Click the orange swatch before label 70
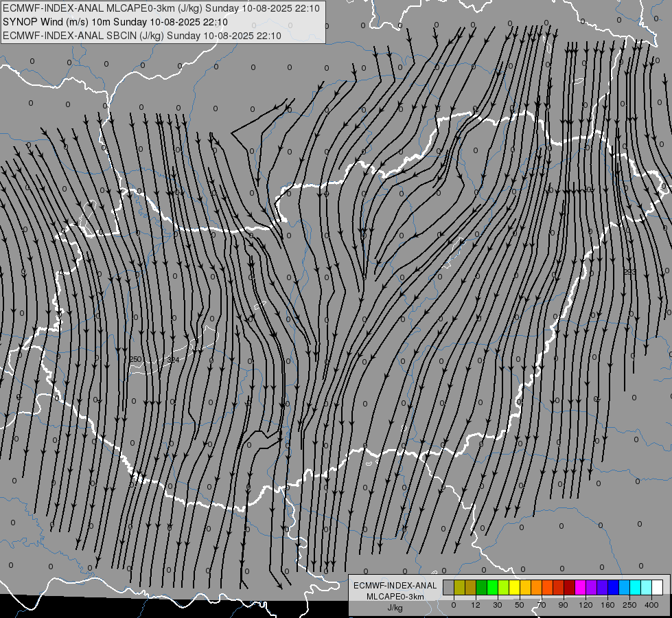This screenshot has width=672, height=618. point(537,587)
